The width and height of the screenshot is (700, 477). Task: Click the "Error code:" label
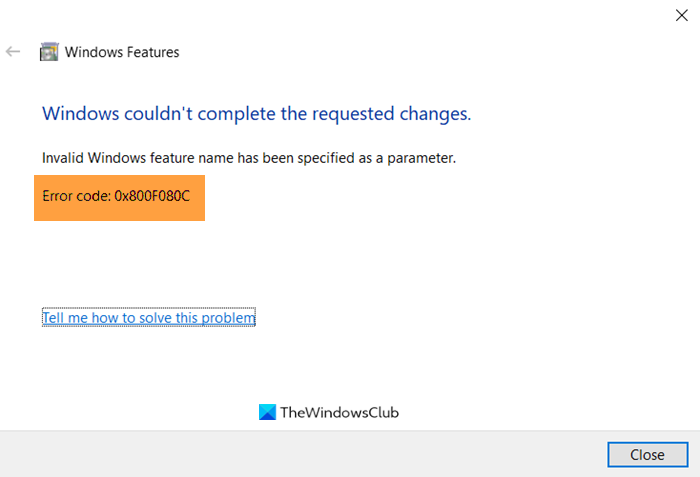76,195
